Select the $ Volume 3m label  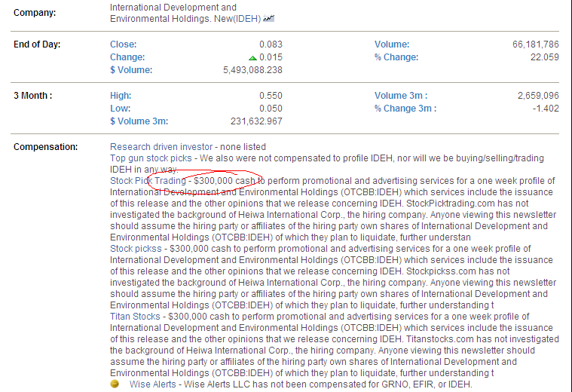point(139,121)
